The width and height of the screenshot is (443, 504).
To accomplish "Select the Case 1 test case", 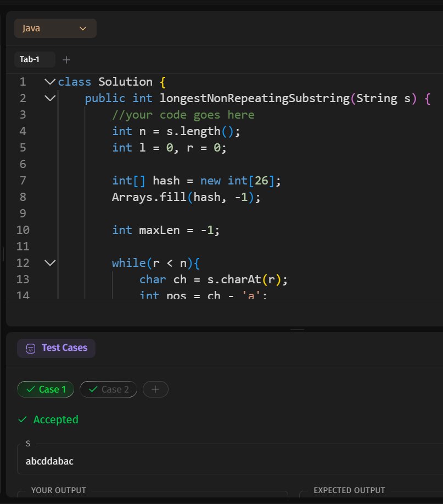I will click(x=46, y=389).
